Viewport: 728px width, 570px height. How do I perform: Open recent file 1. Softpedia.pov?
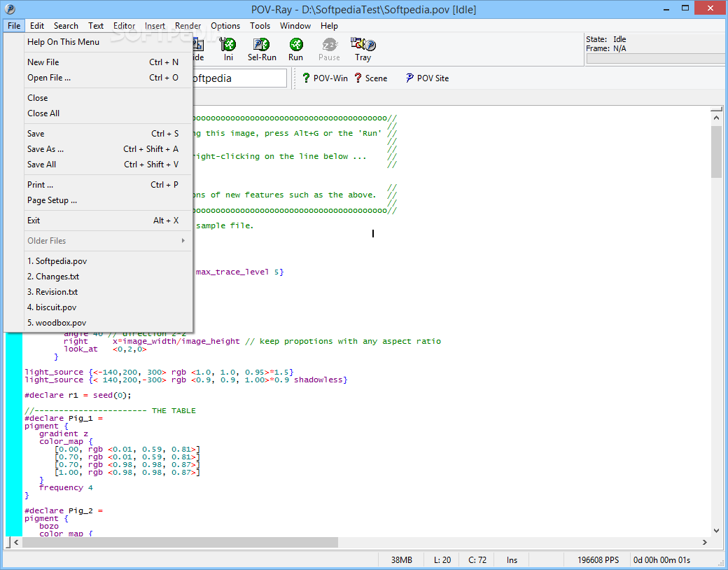[108, 261]
